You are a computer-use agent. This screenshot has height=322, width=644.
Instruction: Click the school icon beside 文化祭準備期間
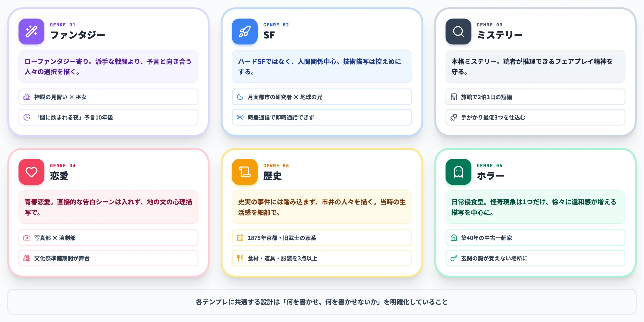pyautogui.click(x=27, y=258)
